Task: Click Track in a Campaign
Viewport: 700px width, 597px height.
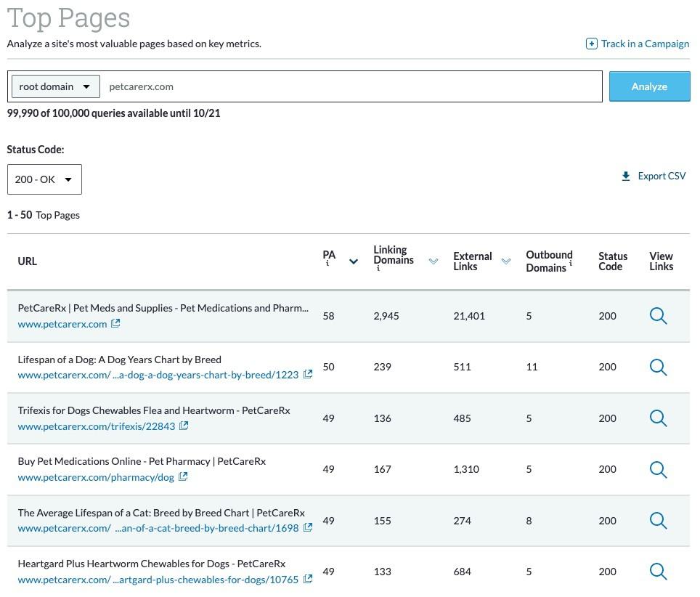Action: pos(645,43)
